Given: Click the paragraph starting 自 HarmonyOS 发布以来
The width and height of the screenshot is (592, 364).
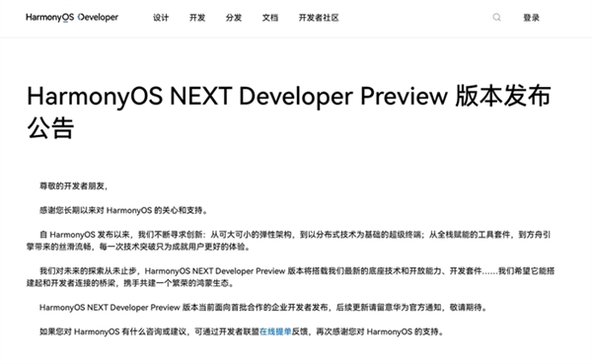Looking at the screenshot, I should (x=288, y=241).
